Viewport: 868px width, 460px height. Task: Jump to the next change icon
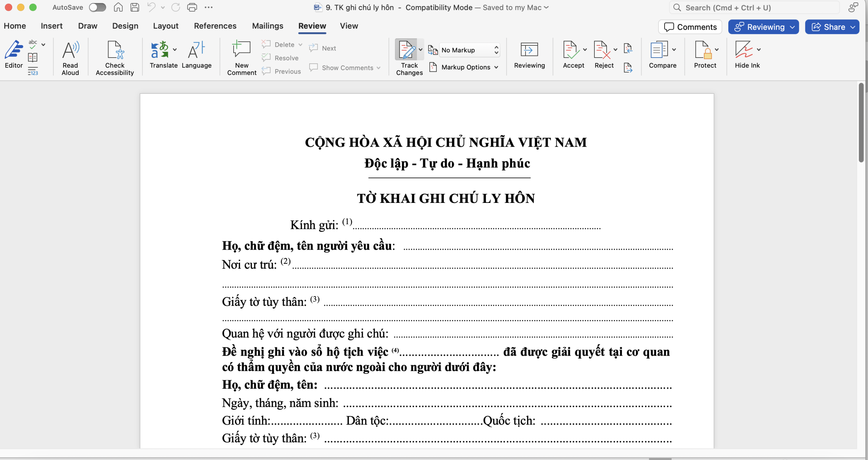(628, 68)
